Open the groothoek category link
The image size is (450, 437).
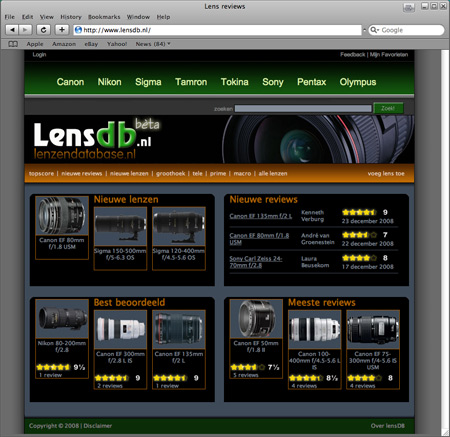click(x=171, y=174)
